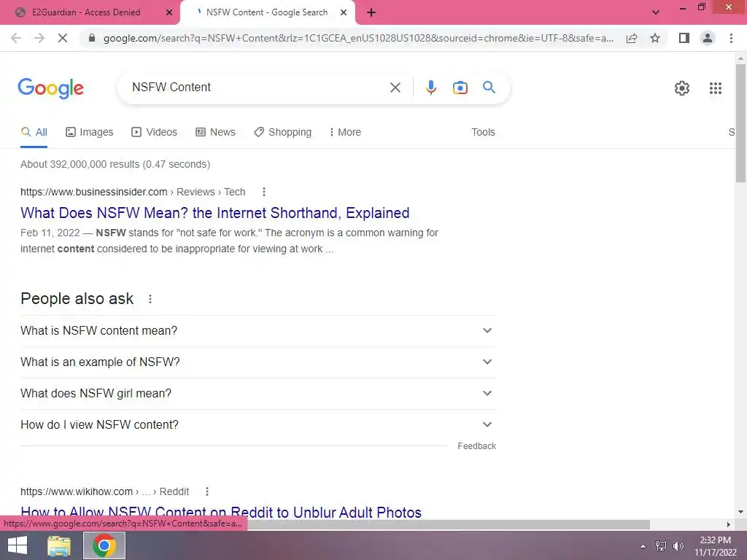This screenshot has height=560, width=747.
Task: Open Google apps grid
Action: pyautogui.click(x=715, y=88)
